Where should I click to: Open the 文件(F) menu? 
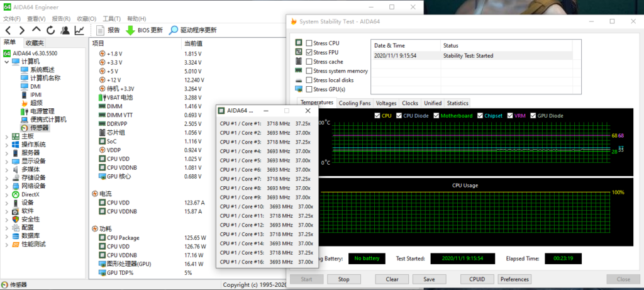[x=12, y=19]
